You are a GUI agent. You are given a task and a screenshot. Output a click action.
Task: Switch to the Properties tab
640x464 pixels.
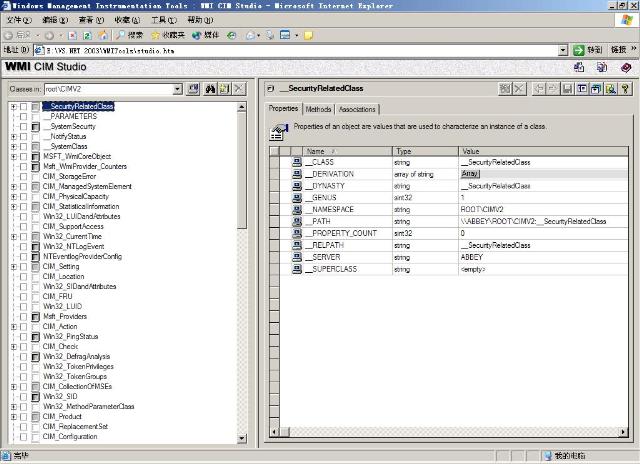(x=283, y=109)
